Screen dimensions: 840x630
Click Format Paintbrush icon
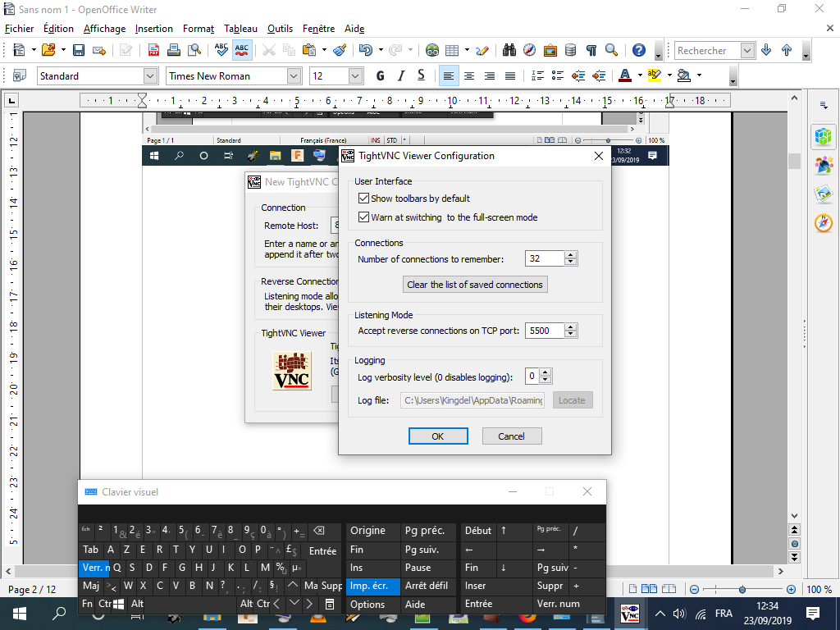coord(339,50)
